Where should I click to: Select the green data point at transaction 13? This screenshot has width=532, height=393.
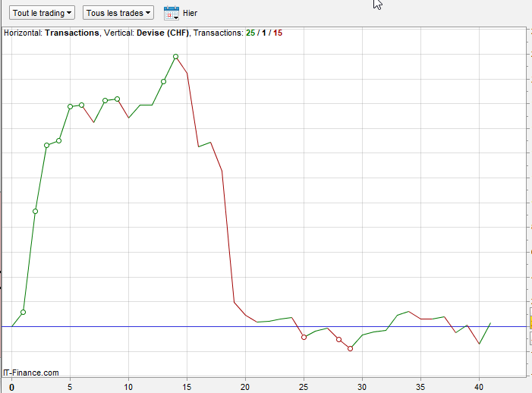click(163, 81)
